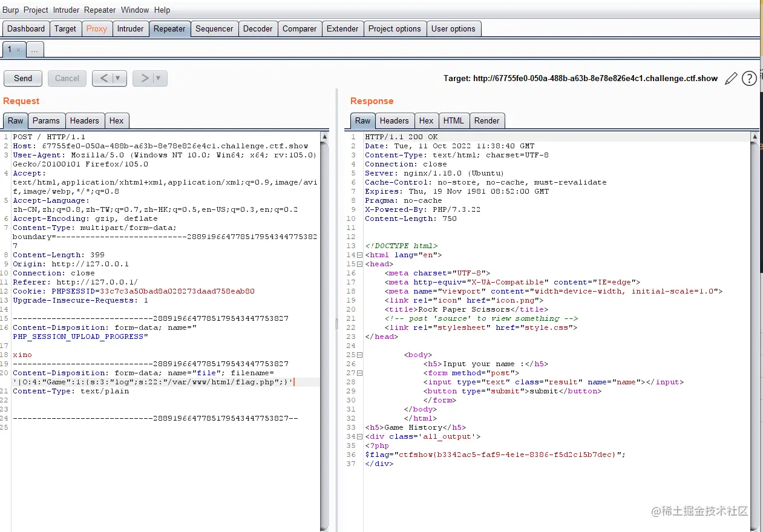Click the 'Content-Length: 399' request header

(59, 255)
